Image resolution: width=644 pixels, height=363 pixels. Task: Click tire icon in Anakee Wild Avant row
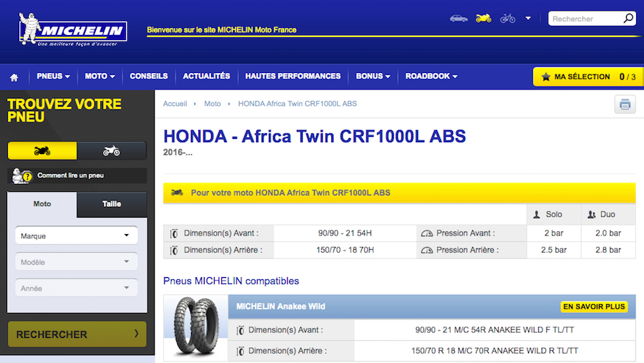click(240, 331)
